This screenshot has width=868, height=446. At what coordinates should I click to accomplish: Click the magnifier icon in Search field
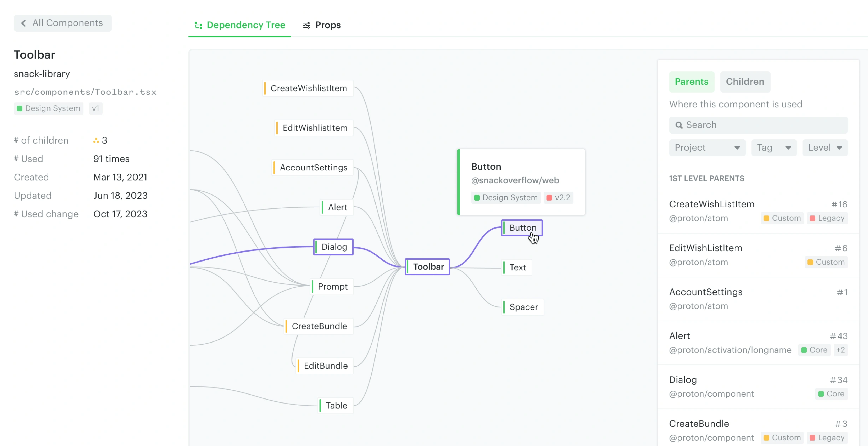(x=679, y=125)
